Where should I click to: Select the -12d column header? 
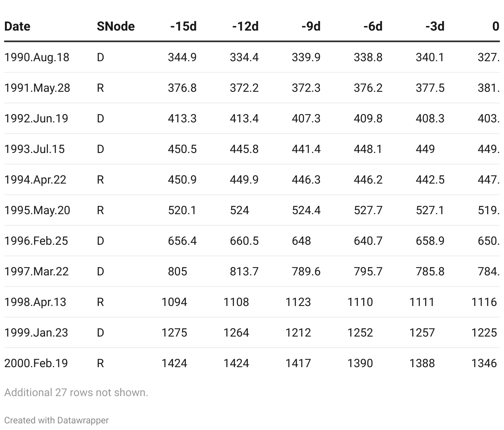[245, 26]
